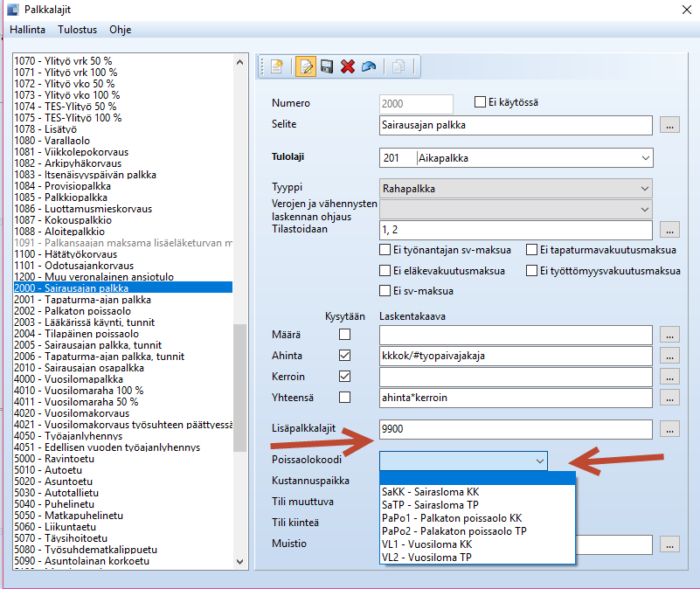Click the list scrollbar down arrow
The height and width of the screenshot is (589, 700).
[239, 561]
